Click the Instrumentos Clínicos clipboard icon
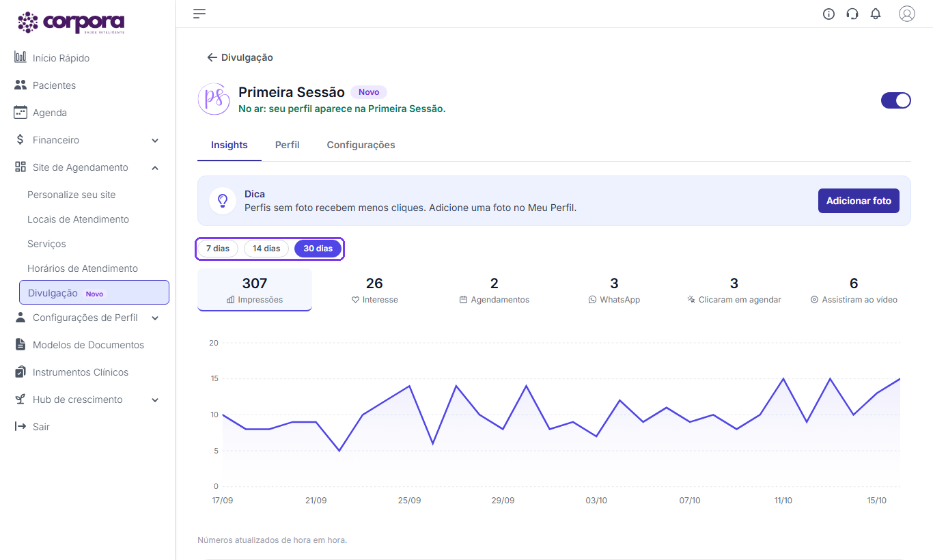 pyautogui.click(x=20, y=372)
